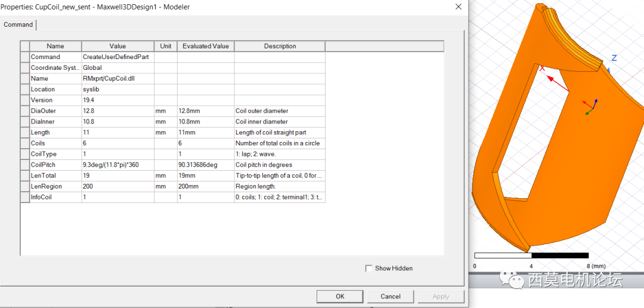Screen dimensions: 644x308
Task: Click the Version value 19.4
Action: pos(118,100)
